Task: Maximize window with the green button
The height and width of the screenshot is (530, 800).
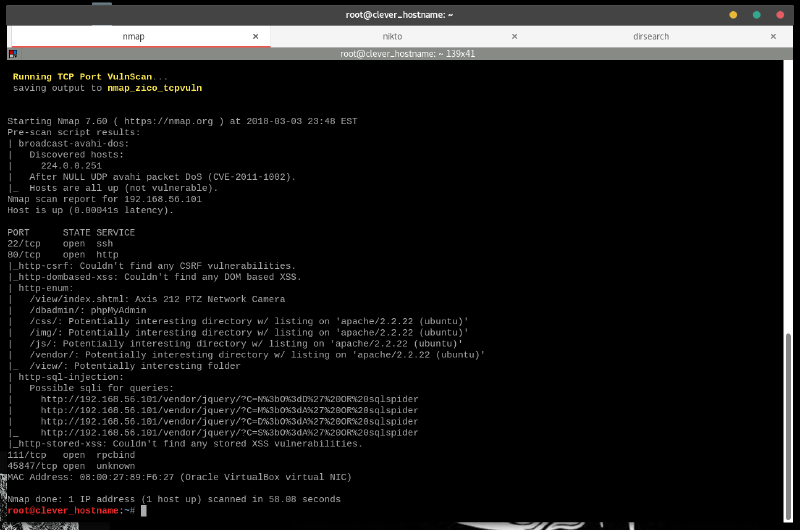Action: point(756,14)
